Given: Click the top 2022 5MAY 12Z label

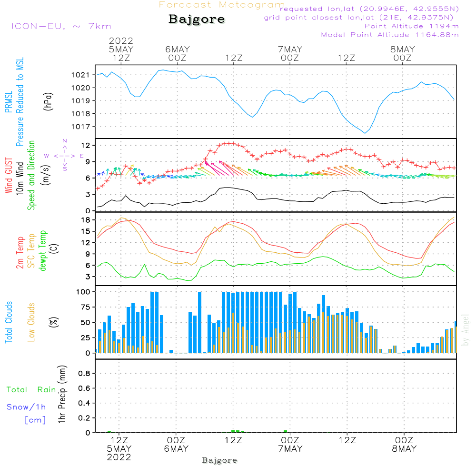Looking at the screenshot, I should pyautogui.click(x=121, y=49).
